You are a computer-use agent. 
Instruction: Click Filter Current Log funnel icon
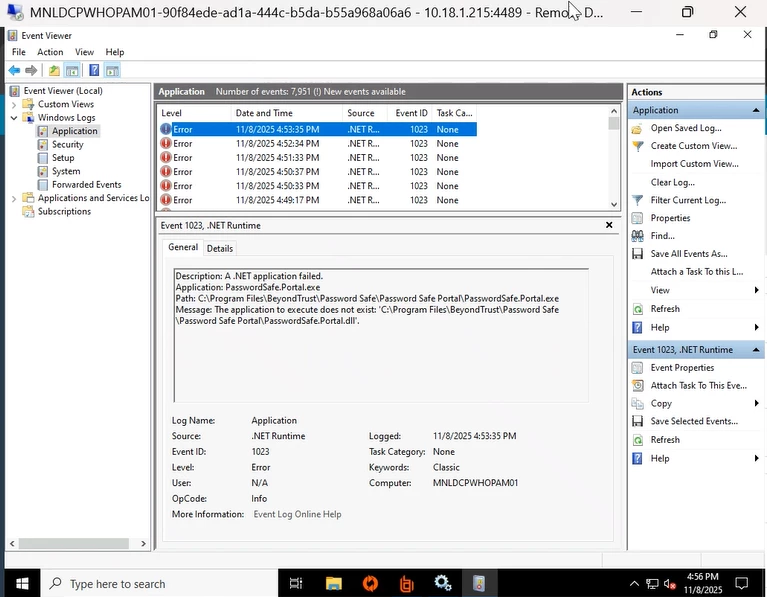click(637, 200)
